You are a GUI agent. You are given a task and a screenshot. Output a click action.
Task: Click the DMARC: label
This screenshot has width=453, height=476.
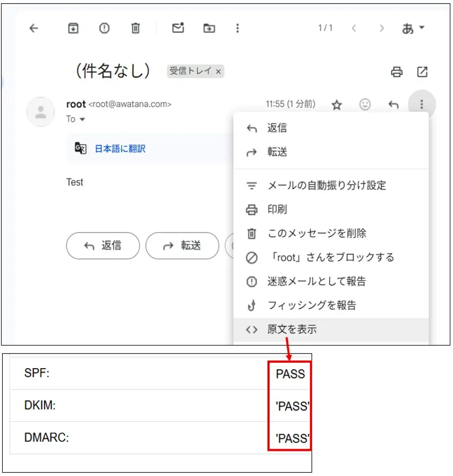point(47,437)
